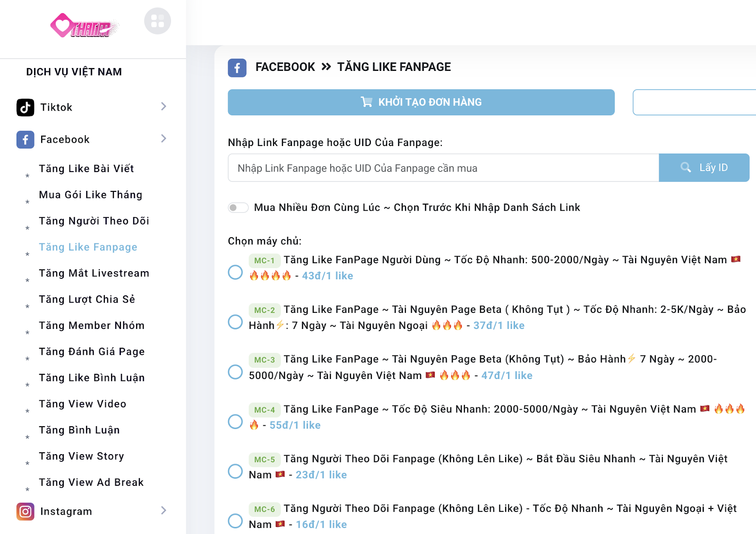Focus the Fanpage link or UID input
The height and width of the screenshot is (534, 756).
(443, 168)
